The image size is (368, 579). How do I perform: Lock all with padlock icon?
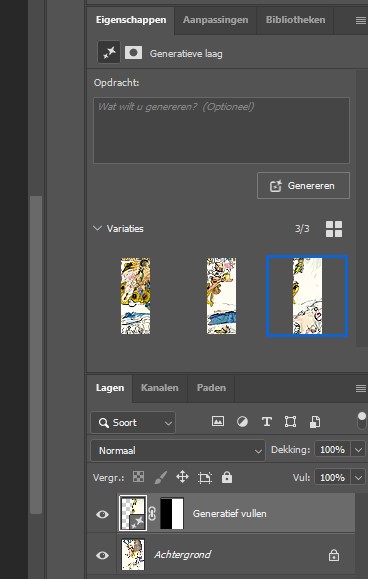pyautogui.click(x=227, y=477)
